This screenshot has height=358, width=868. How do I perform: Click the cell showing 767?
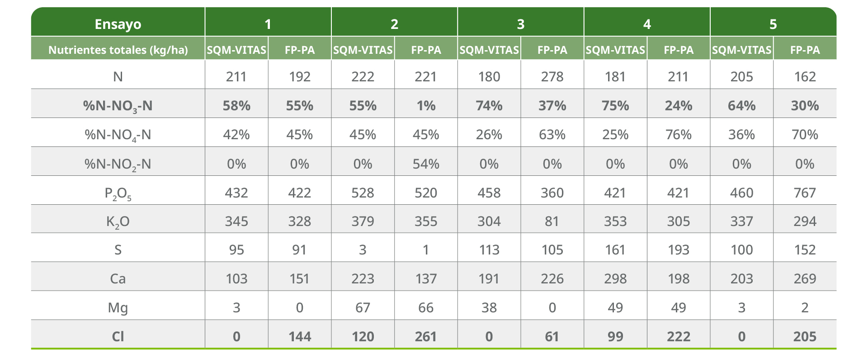805,193
